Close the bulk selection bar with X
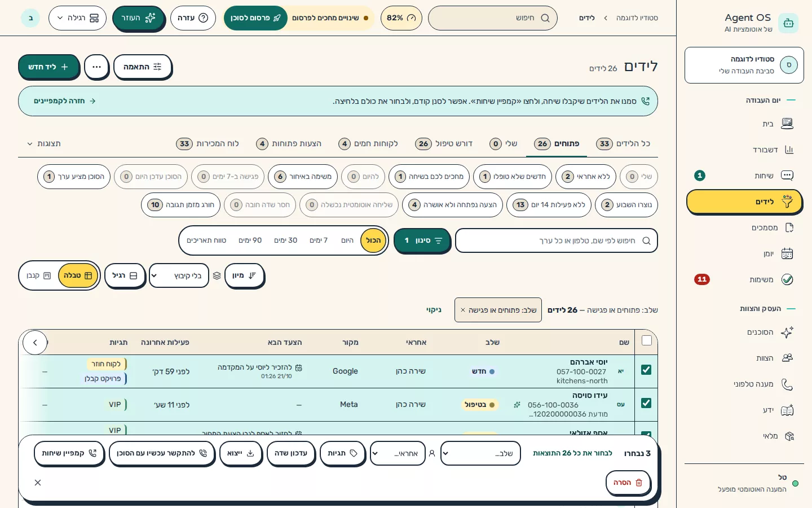This screenshot has height=508, width=812. [38, 483]
